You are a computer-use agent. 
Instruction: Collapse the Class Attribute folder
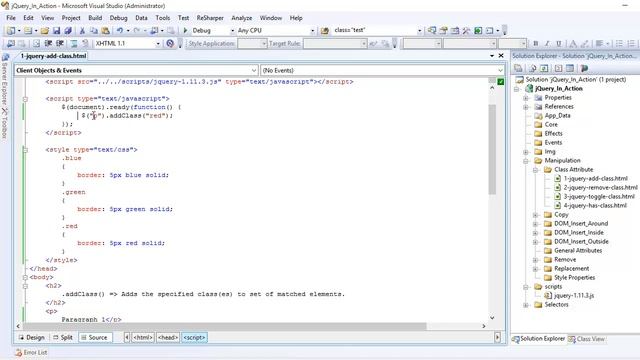pyautogui.click(x=535, y=170)
